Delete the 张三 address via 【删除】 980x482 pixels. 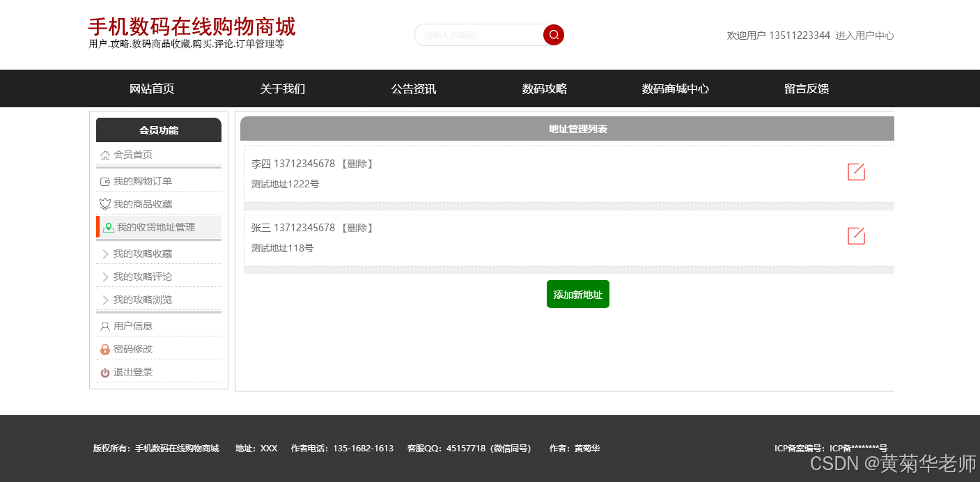[357, 228]
